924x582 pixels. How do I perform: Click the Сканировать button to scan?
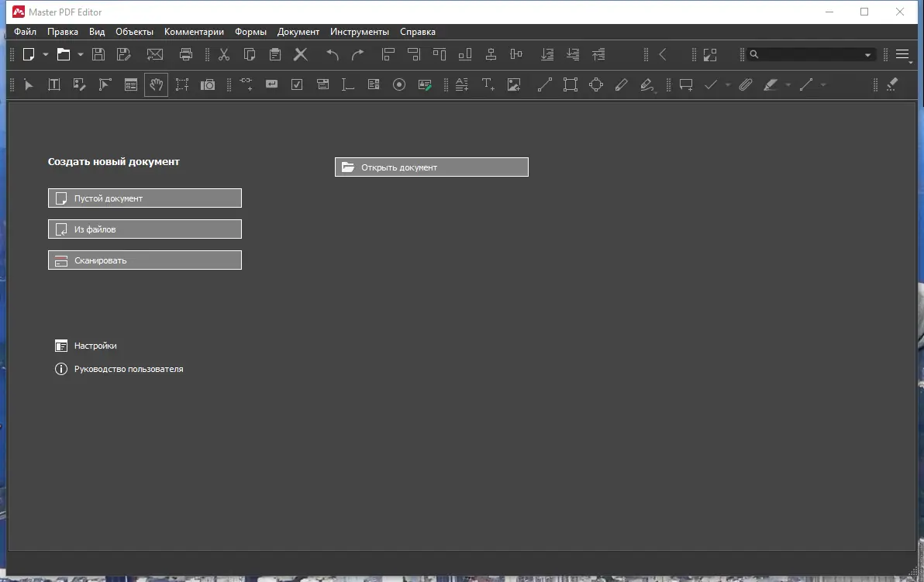[x=144, y=260]
